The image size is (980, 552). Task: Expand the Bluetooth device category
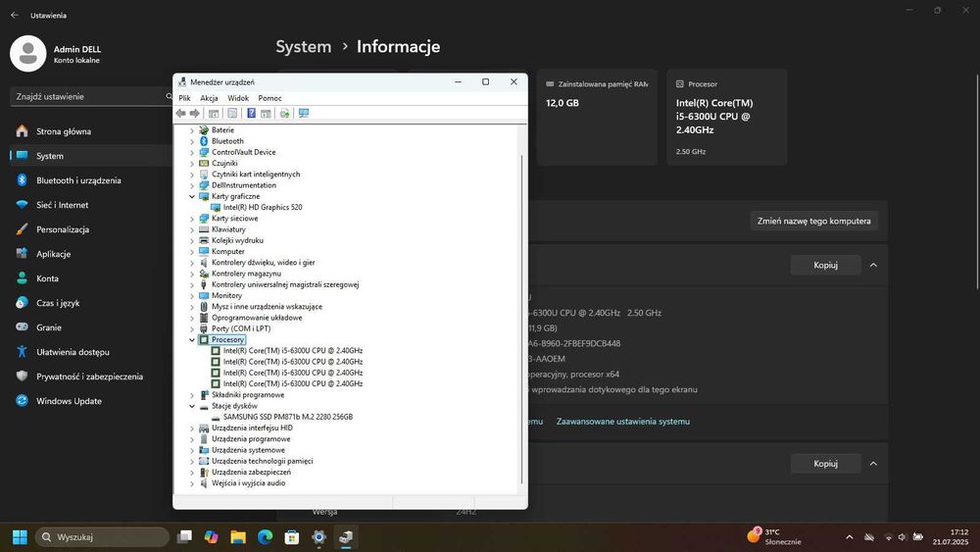click(192, 141)
